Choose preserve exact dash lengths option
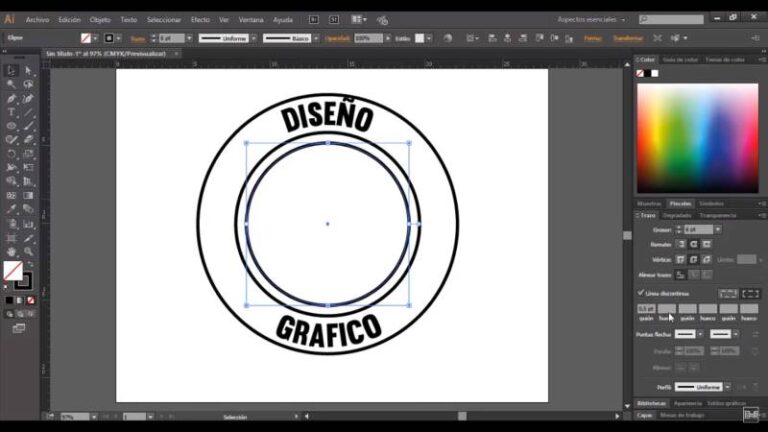This screenshot has width=768, height=432. 728,293
